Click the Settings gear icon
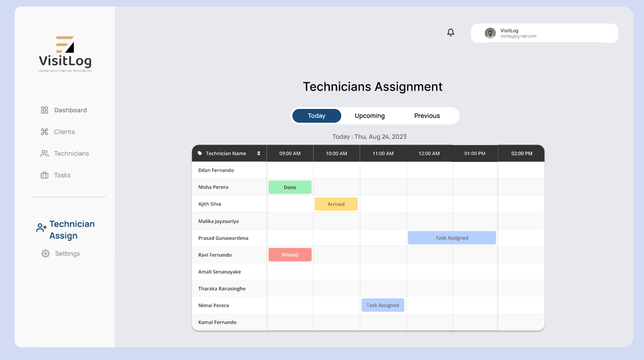 (x=46, y=254)
